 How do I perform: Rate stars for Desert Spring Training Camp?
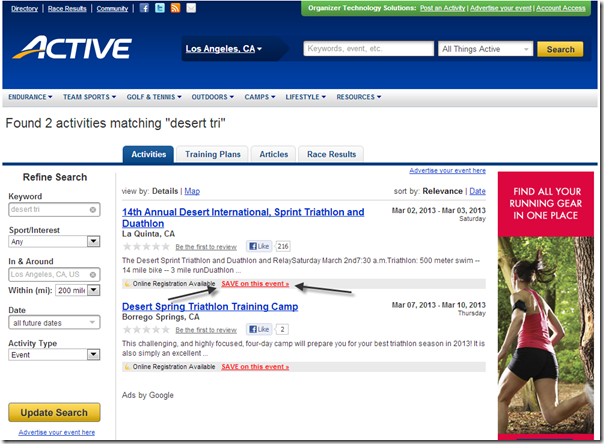(x=146, y=330)
